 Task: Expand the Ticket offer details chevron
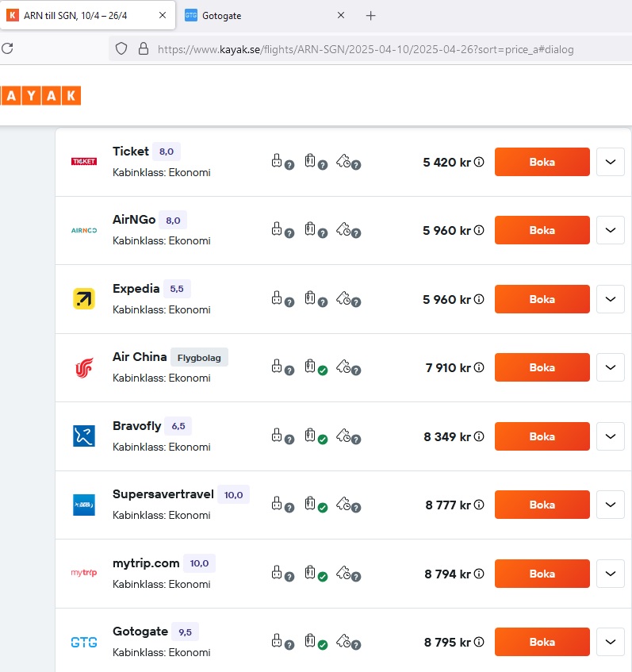click(610, 162)
